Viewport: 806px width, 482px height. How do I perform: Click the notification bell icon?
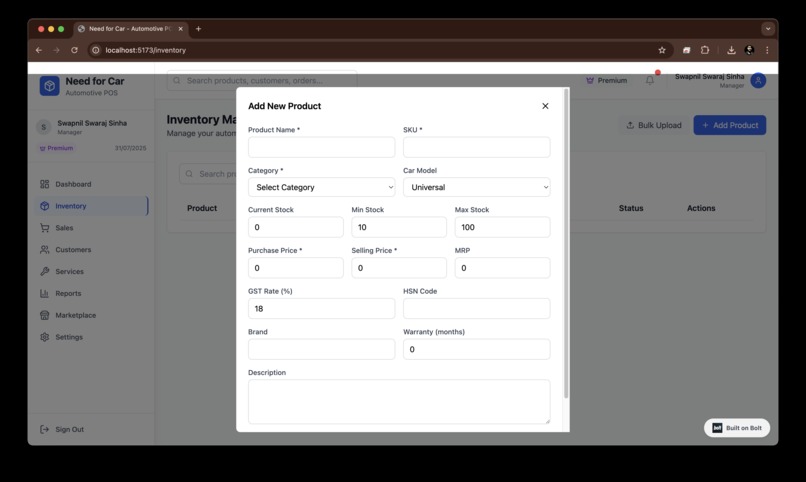click(650, 80)
